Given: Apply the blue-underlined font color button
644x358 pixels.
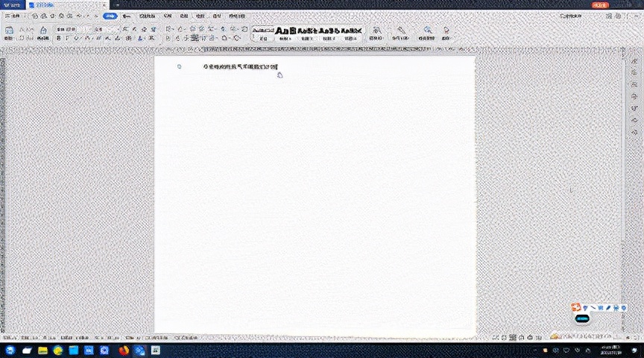Looking at the screenshot, I should [140, 38].
